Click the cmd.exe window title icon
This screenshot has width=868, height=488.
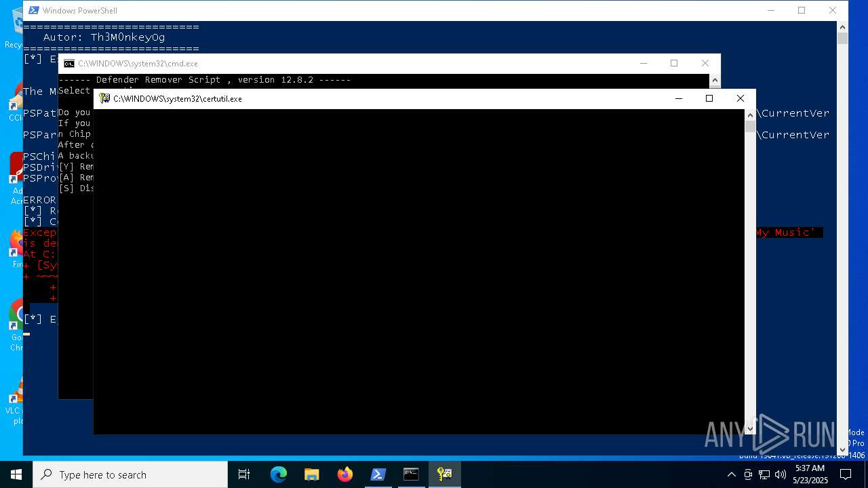point(69,63)
